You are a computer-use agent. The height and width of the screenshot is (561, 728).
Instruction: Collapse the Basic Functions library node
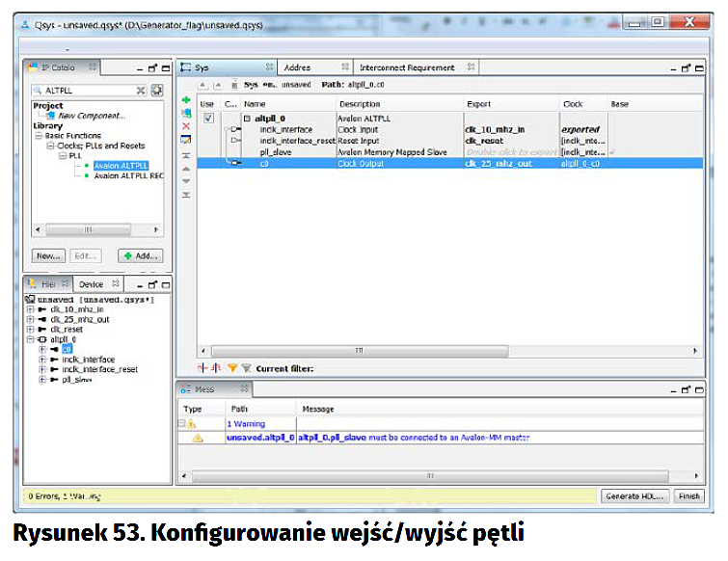click(38, 136)
